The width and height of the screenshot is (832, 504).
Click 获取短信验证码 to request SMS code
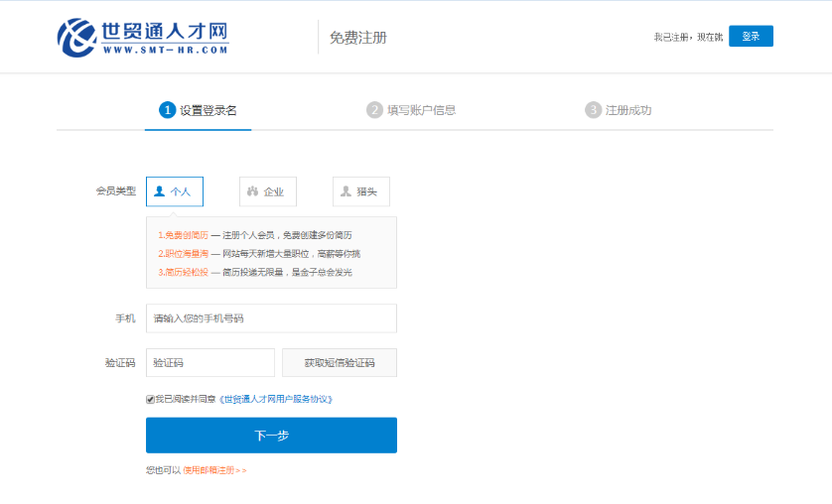(339, 363)
